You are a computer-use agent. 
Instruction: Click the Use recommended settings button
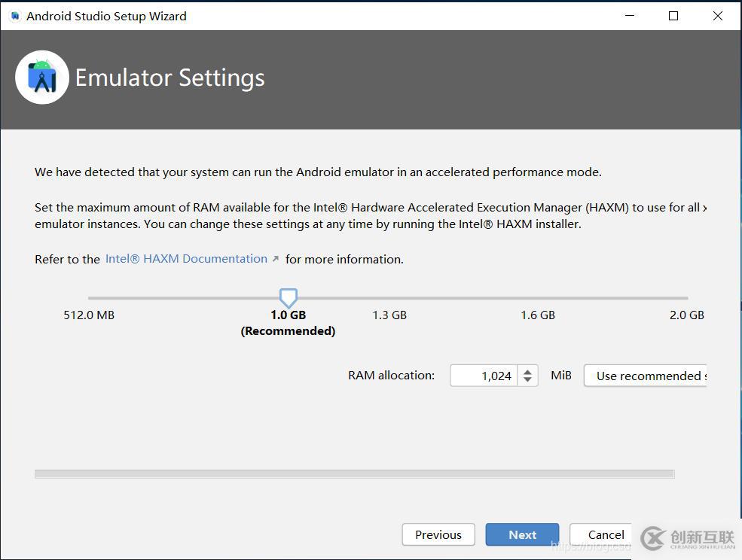[647, 376]
